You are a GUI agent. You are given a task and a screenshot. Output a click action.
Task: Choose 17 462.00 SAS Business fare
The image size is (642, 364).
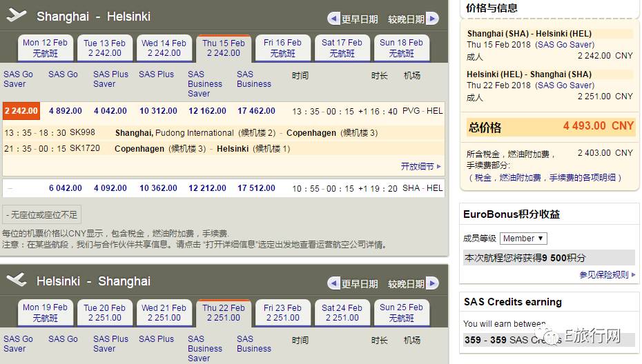256,111
